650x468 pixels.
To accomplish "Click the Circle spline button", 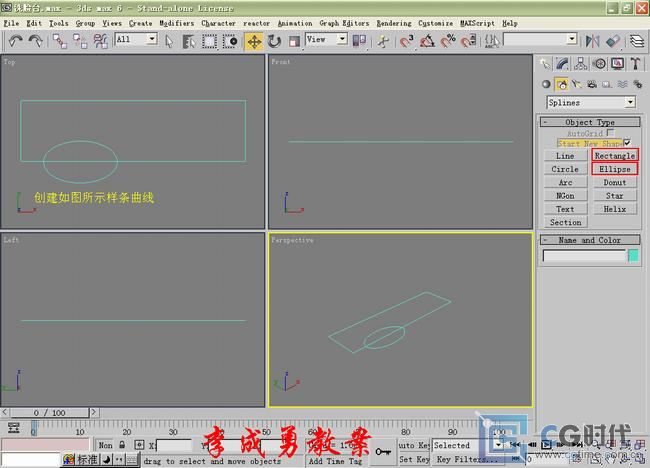I will [565, 169].
